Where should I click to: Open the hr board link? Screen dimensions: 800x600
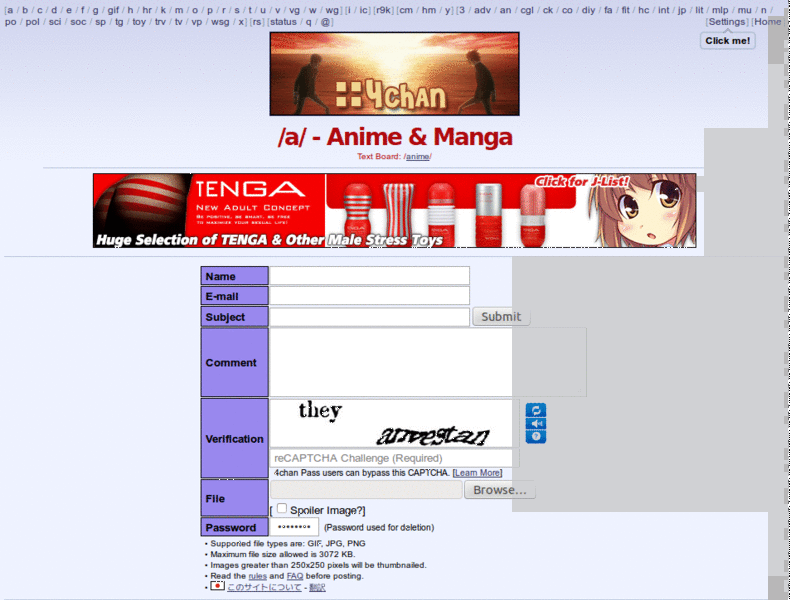click(147, 10)
